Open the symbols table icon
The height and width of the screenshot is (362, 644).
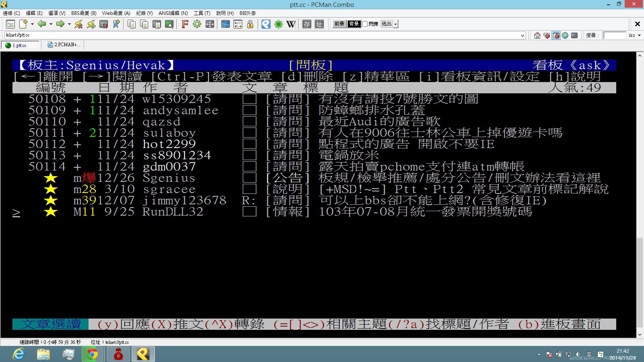238,24
